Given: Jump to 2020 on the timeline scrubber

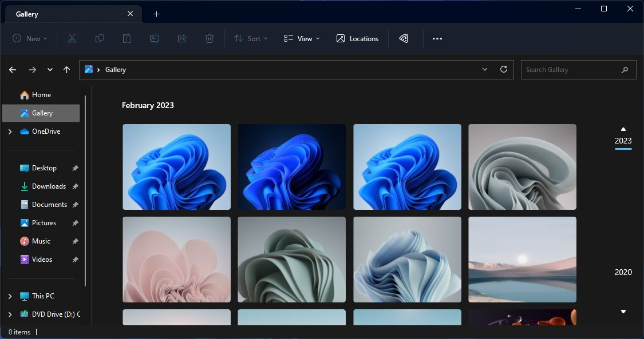Looking at the screenshot, I should [x=623, y=272].
